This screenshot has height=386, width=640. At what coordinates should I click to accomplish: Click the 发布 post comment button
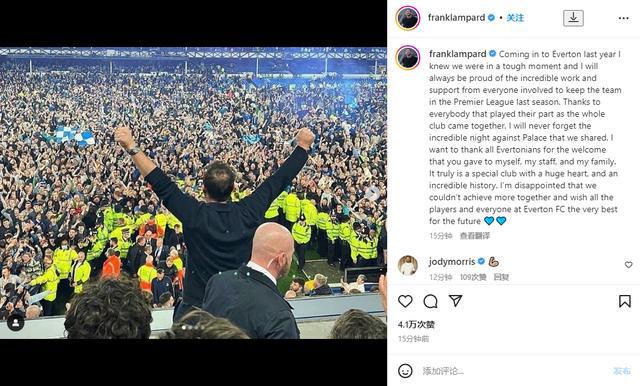[x=622, y=371]
